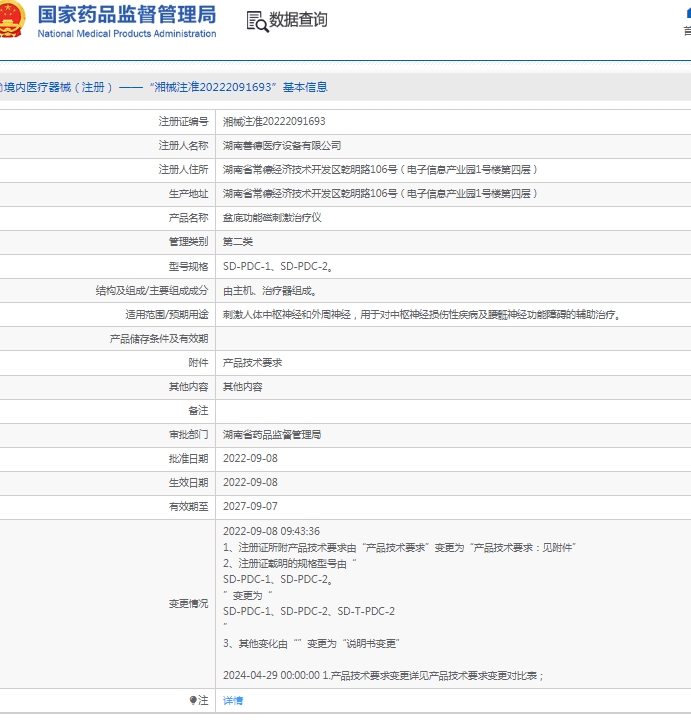Click the 生效日期 value 2022-09-08
The image size is (691, 720).
[x=250, y=482]
